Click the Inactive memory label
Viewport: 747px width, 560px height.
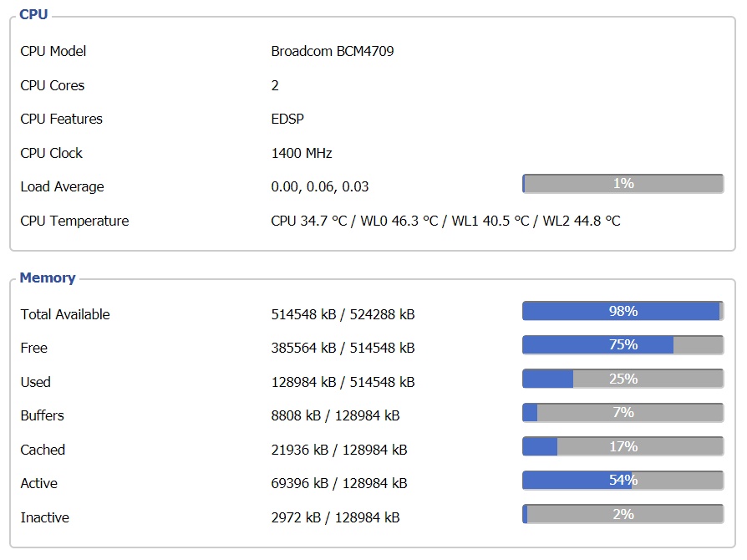pyautogui.click(x=45, y=517)
